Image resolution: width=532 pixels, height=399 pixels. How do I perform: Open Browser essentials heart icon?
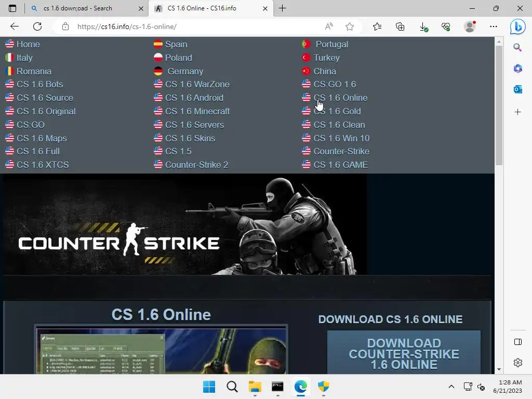coord(446,26)
